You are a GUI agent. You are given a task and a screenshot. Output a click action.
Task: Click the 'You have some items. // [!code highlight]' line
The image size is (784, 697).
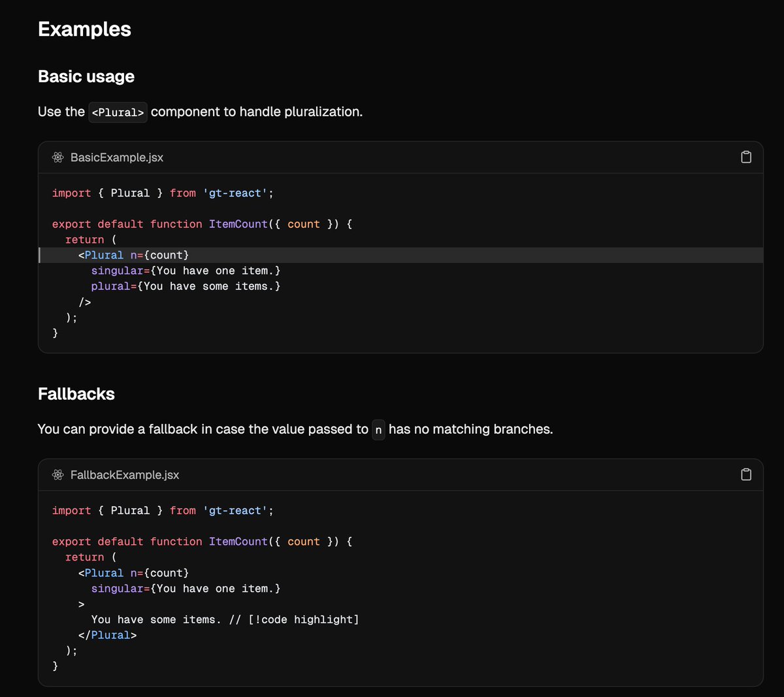225,619
